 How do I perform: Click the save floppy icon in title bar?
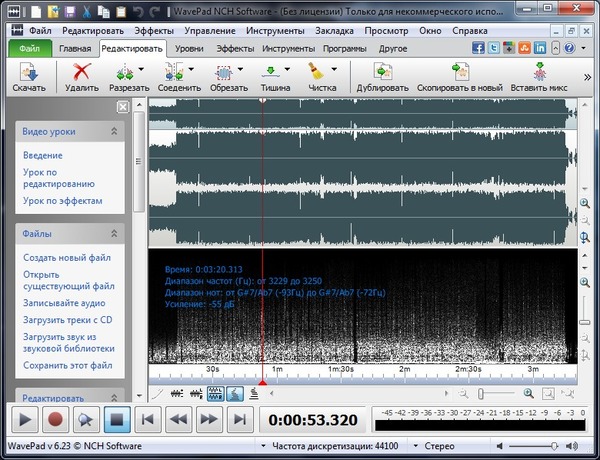(x=70, y=11)
